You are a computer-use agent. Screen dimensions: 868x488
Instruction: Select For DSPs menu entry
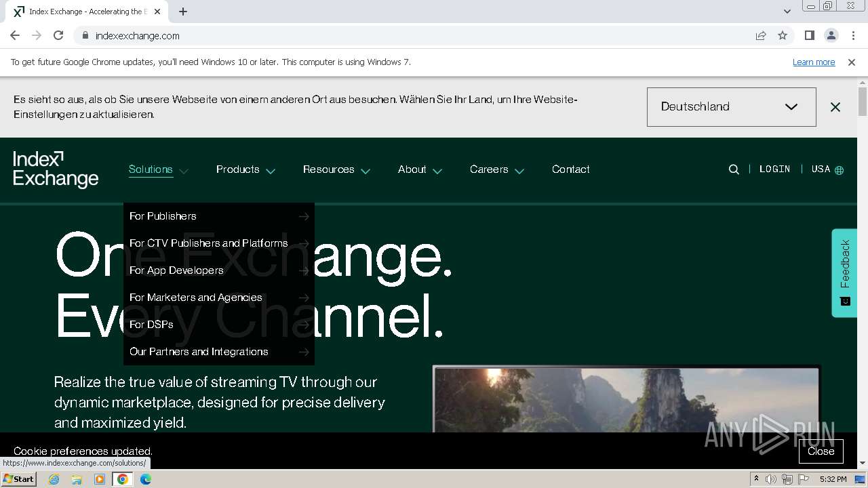click(219, 325)
